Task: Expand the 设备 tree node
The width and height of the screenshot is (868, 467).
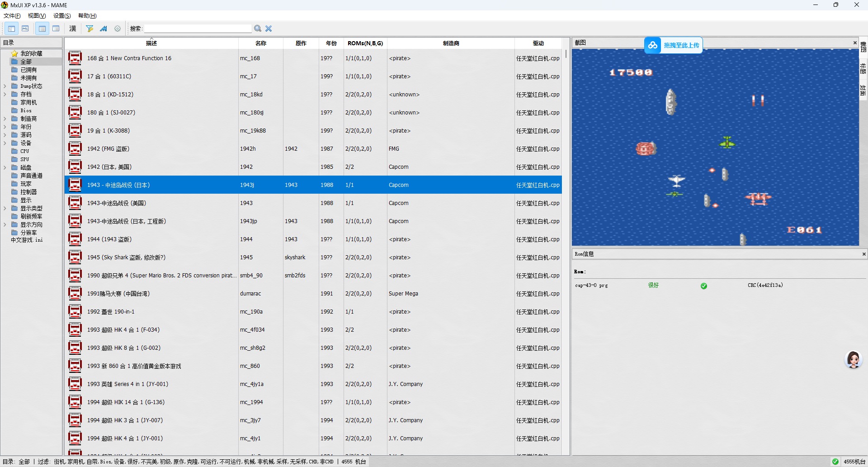Action: (5, 143)
